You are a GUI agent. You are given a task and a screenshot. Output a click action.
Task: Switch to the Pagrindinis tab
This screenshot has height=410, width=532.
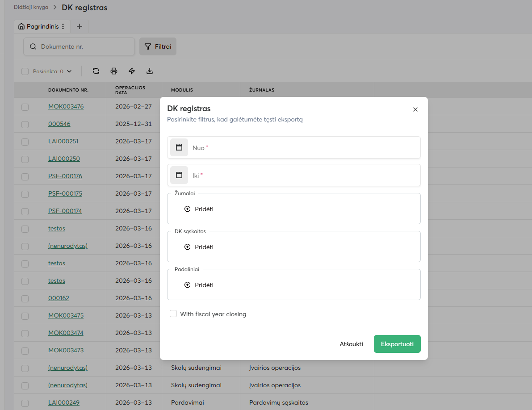pos(39,26)
